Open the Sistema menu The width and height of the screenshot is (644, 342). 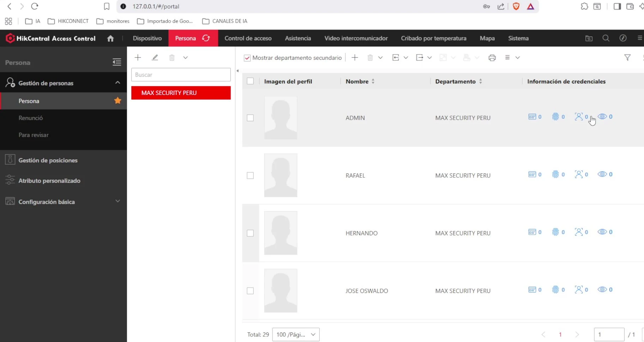click(518, 38)
